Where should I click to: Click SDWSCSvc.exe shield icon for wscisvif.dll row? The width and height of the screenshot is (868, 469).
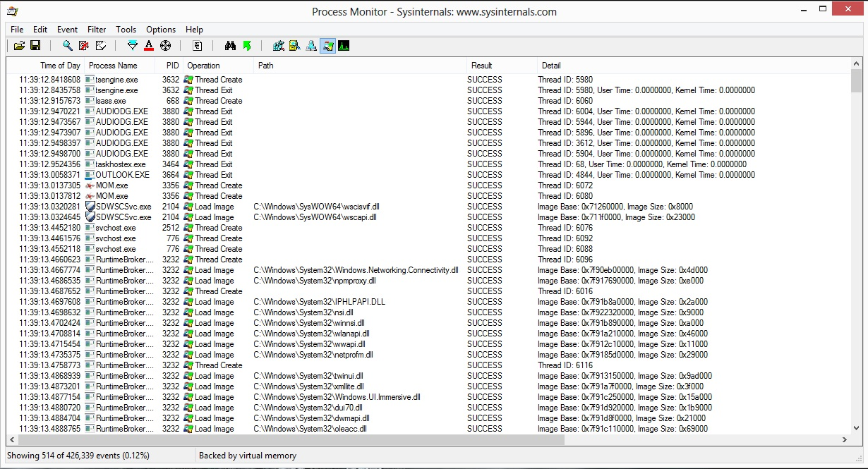point(90,207)
